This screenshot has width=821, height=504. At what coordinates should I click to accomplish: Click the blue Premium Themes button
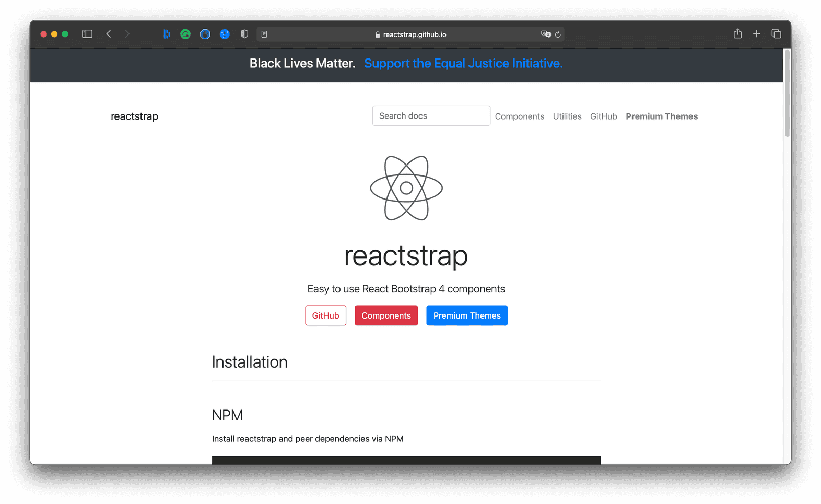[x=467, y=315]
